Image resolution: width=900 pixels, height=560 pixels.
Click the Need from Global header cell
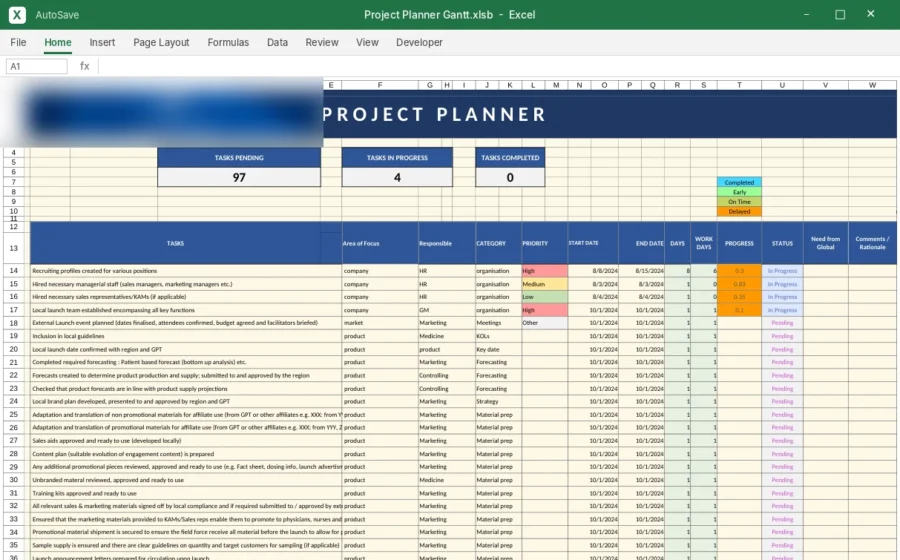826,243
